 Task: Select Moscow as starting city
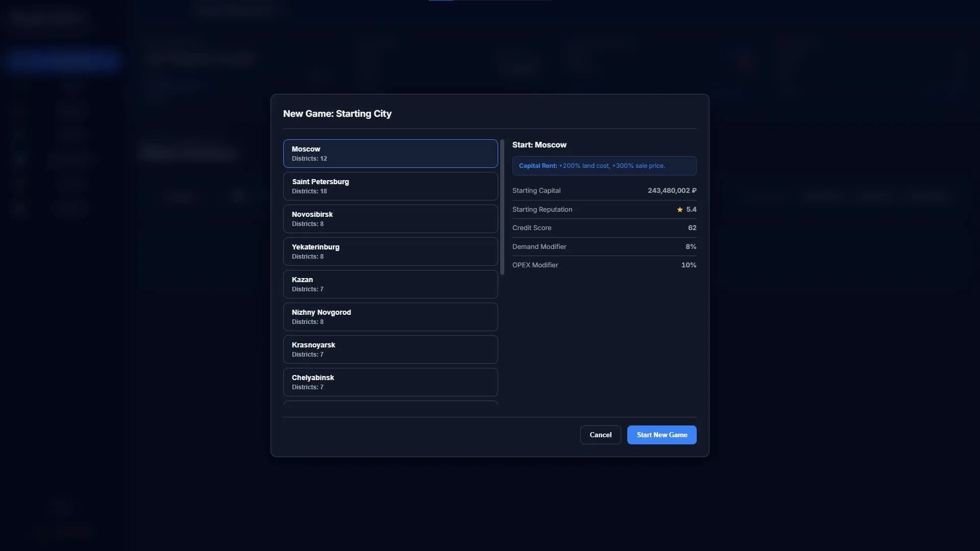[x=390, y=154]
